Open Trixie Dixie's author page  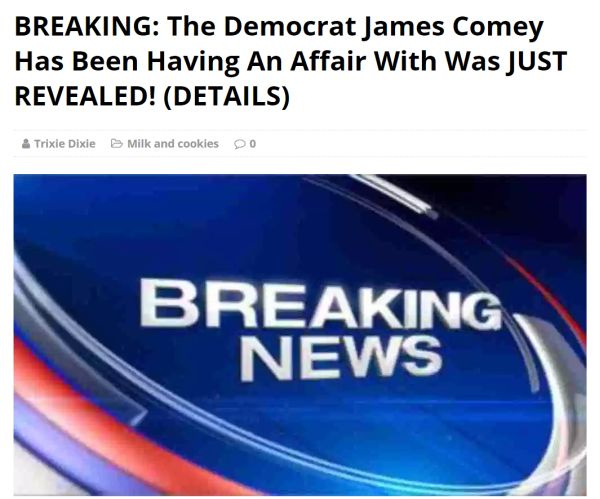click(x=65, y=144)
